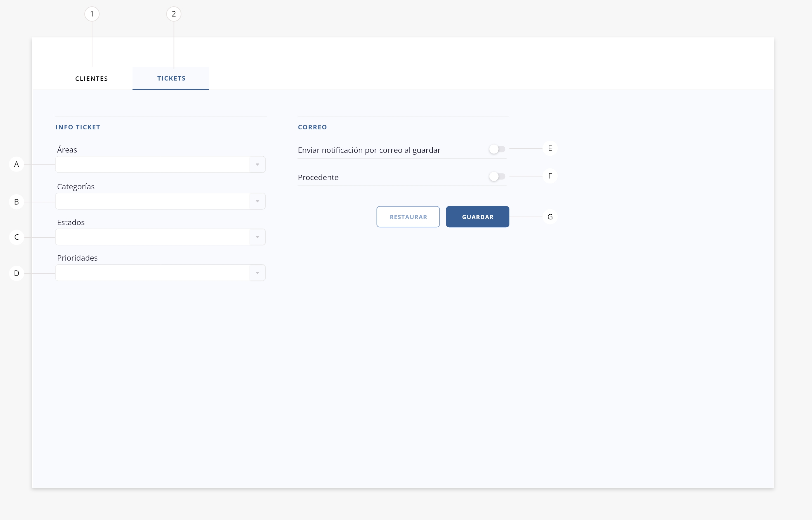
Task: Click inside the Prioridades field
Action: (152, 273)
